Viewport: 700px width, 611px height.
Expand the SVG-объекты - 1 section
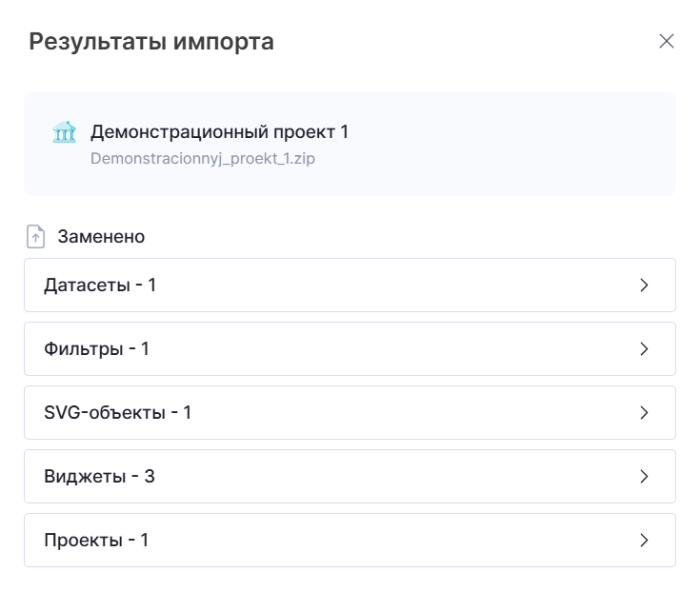(117, 412)
